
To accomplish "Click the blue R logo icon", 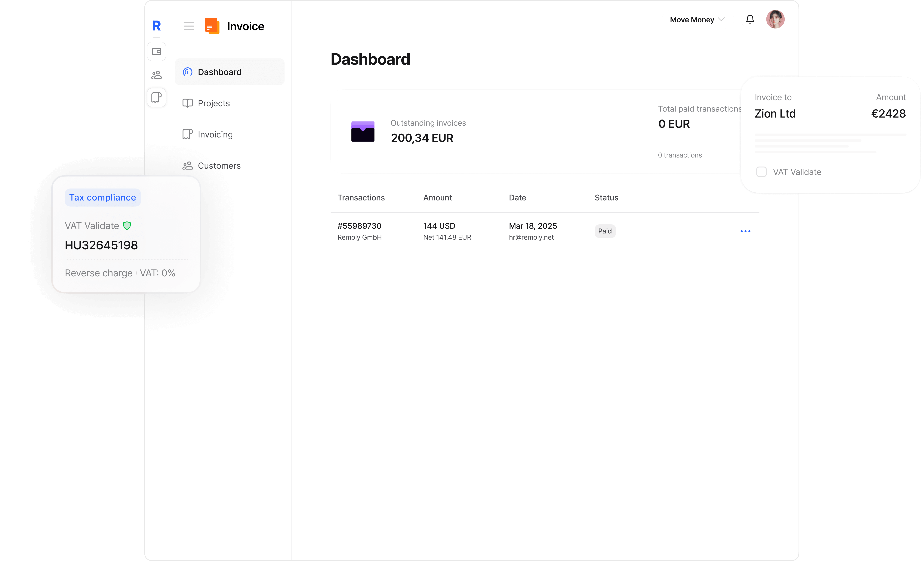I will click(156, 26).
